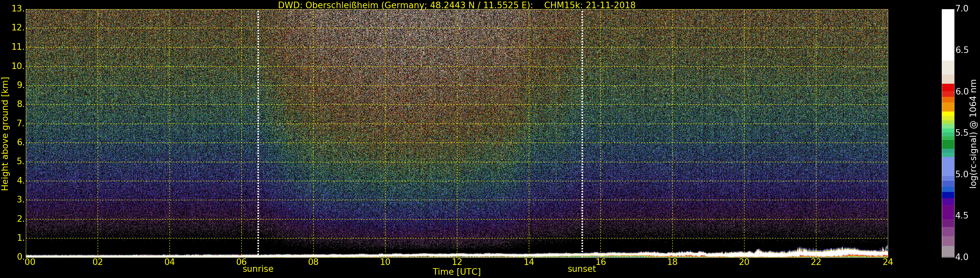Click the "12." height axis tick label
The width and height of the screenshot is (980, 278).
click(18, 27)
